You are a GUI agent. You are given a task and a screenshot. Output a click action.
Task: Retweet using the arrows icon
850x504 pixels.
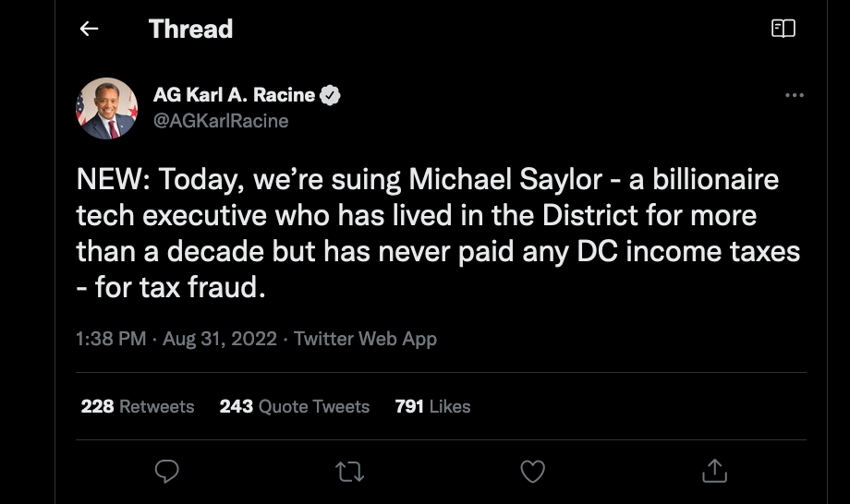click(349, 472)
